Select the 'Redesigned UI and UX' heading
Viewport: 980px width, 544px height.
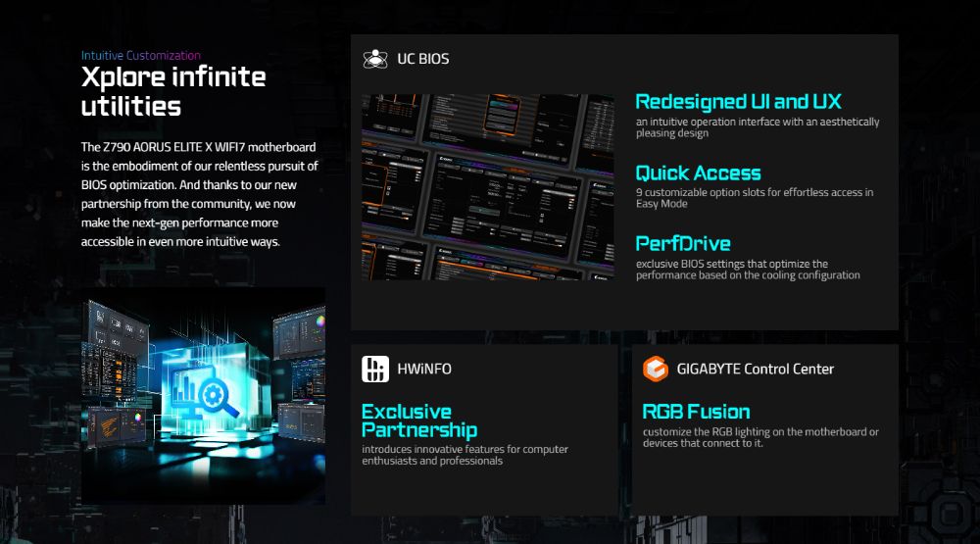738,101
